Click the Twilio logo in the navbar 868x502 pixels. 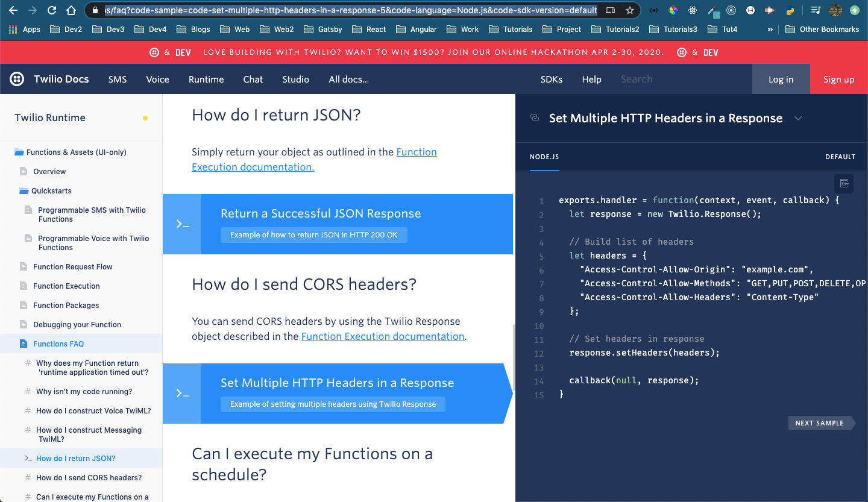[x=17, y=79]
